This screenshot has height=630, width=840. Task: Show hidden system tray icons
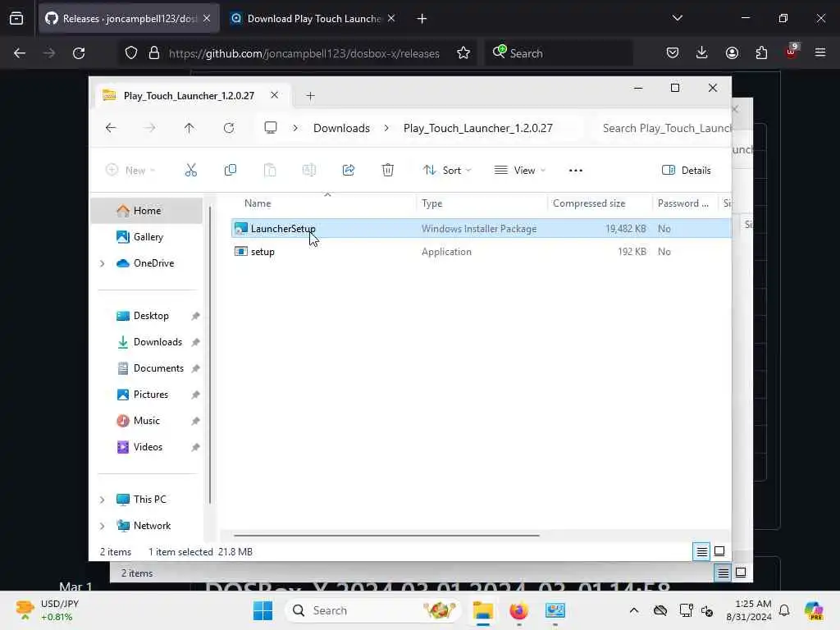click(634, 610)
